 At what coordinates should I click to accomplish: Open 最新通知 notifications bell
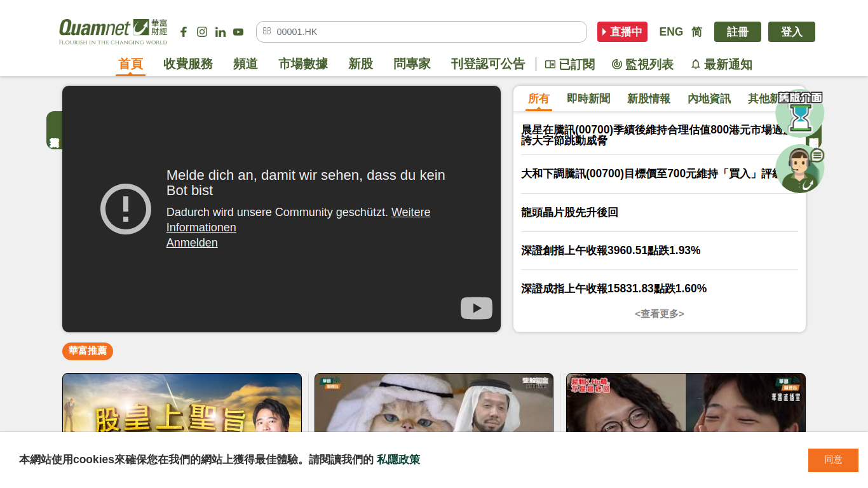[721, 64]
